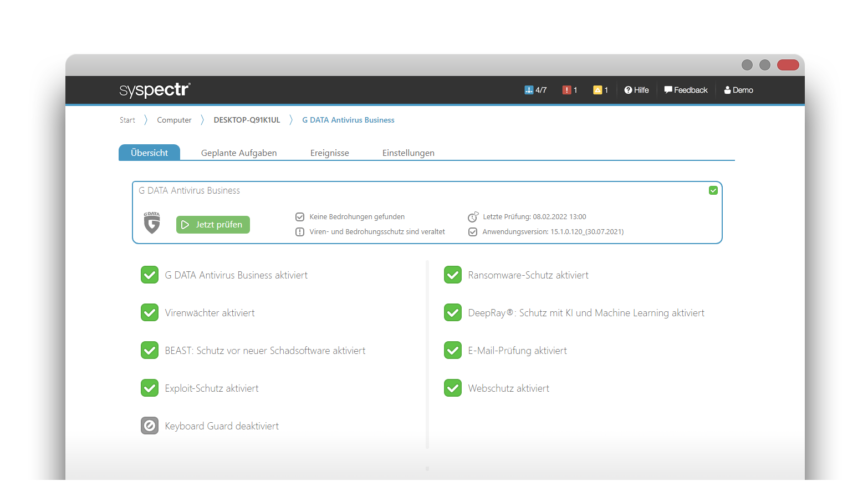Click warning icon beside Viren- und Bedrohungsschutz veraltet
The width and height of the screenshot is (868, 501).
click(x=300, y=232)
